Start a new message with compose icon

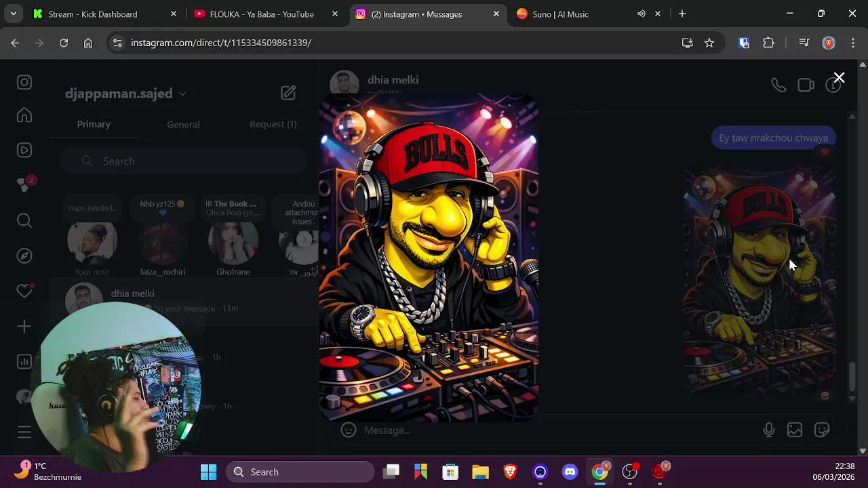tap(288, 93)
